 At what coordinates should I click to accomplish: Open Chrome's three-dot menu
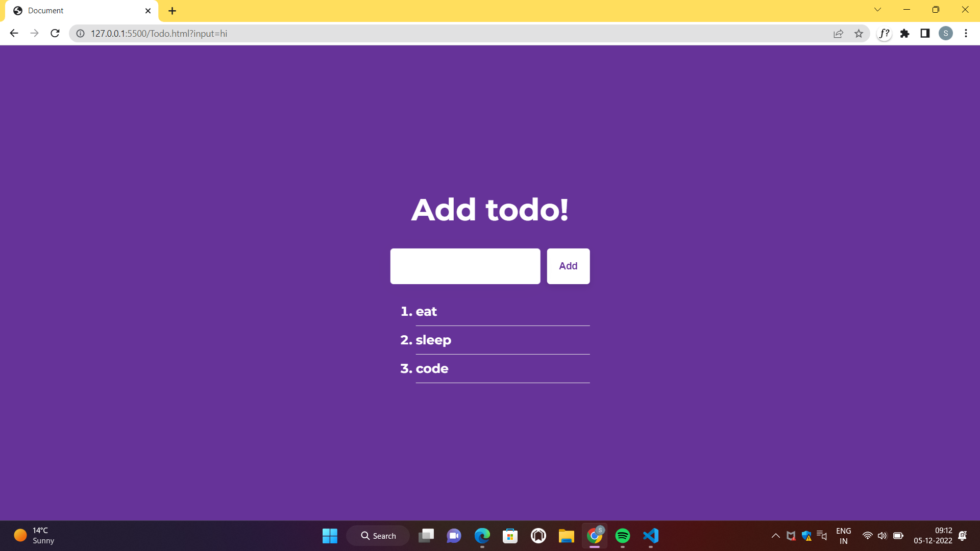(x=966, y=34)
